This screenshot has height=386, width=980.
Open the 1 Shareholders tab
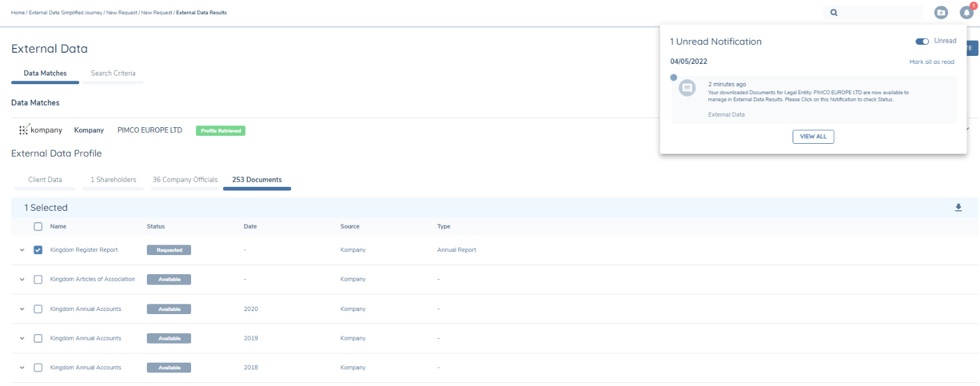113,180
